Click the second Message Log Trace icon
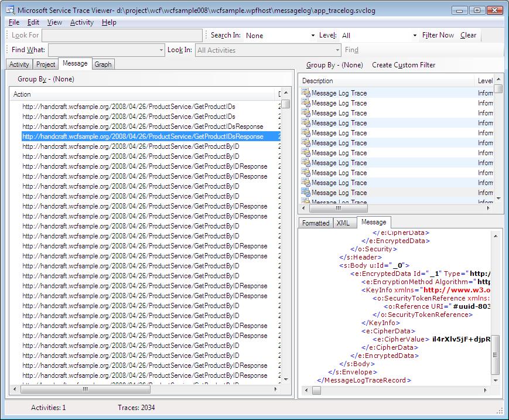This screenshot has height=420, width=509. (306, 103)
